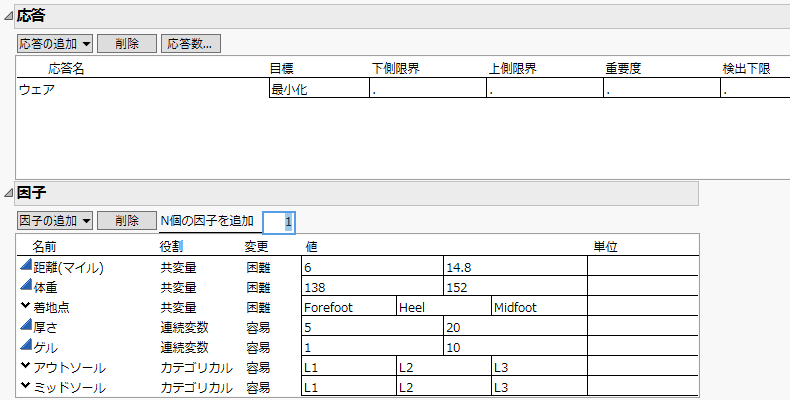Viewport: 790px width, 400px height.
Task: Click the L1 cell for アウトソール
Action: click(349, 367)
